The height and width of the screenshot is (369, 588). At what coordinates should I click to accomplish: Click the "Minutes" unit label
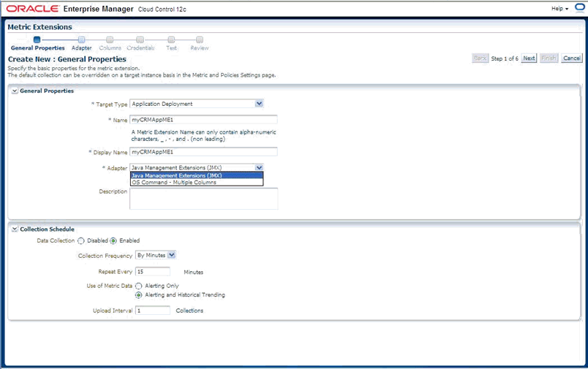coord(194,272)
